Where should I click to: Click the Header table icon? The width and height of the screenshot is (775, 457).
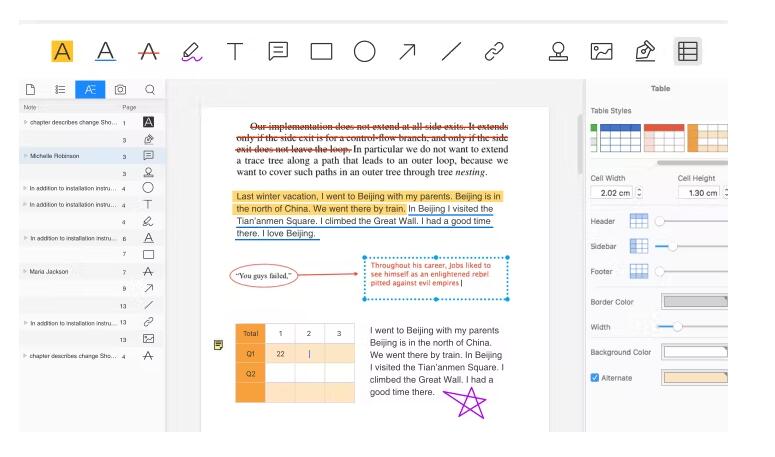(639, 221)
